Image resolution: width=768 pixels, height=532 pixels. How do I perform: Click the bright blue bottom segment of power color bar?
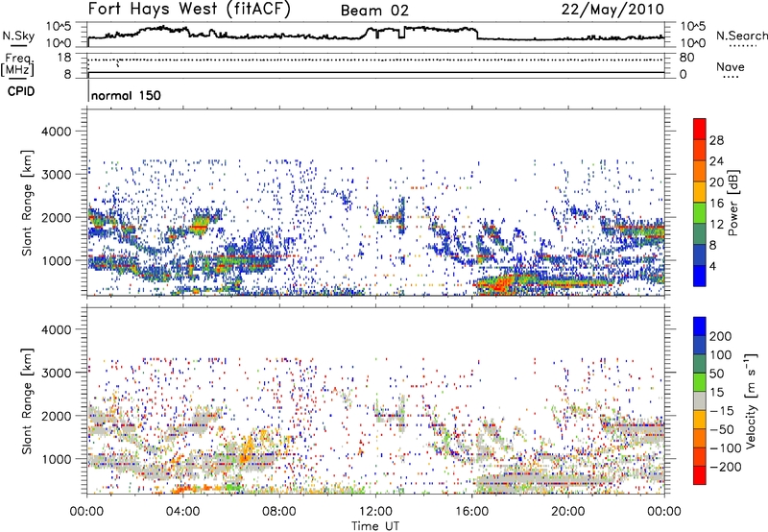[x=700, y=276]
